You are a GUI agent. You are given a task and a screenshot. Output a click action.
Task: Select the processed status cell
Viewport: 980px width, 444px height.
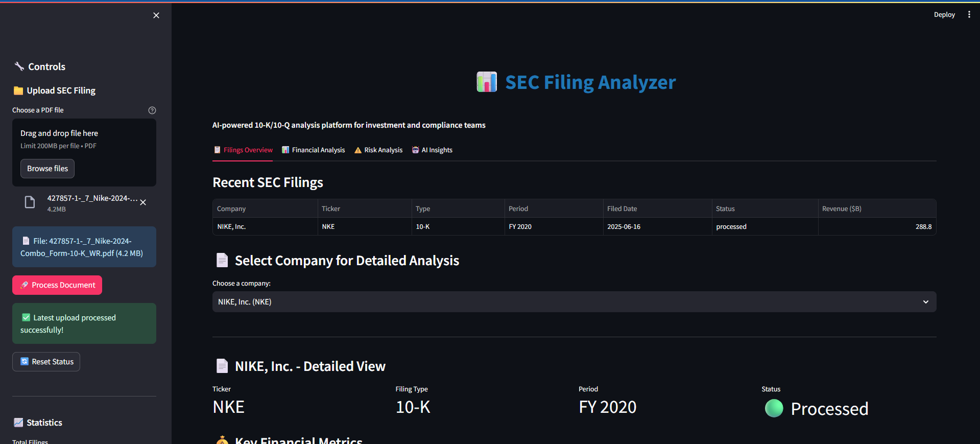tap(765, 227)
